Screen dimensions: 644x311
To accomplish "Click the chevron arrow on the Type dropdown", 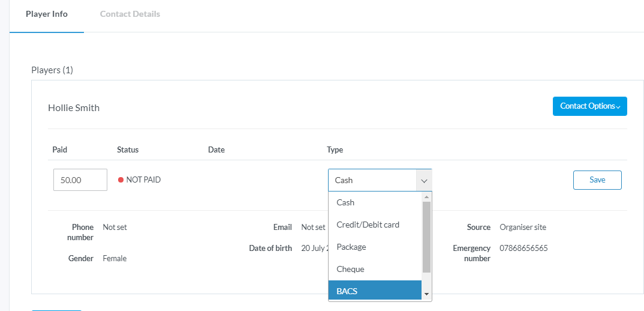I will point(424,180).
